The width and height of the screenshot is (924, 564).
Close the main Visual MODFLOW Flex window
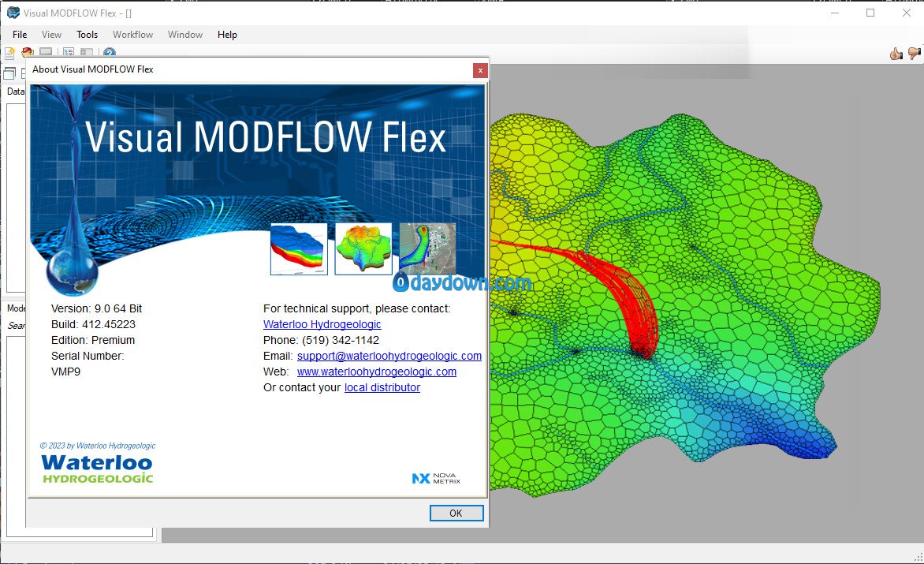(907, 13)
